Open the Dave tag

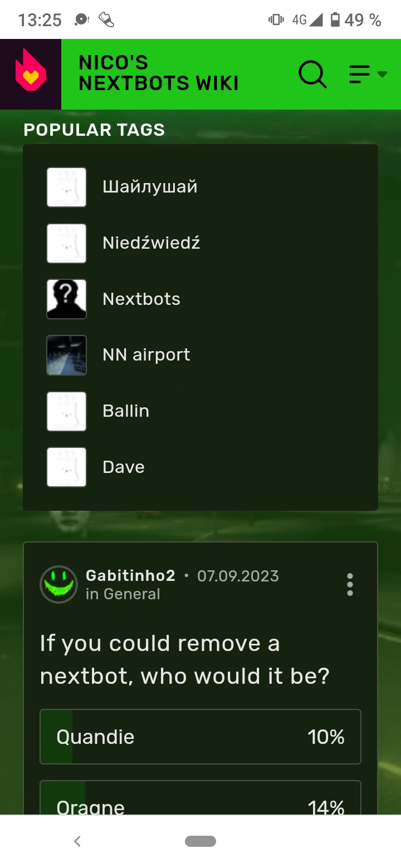pyautogui.click(x=124, y=467)
